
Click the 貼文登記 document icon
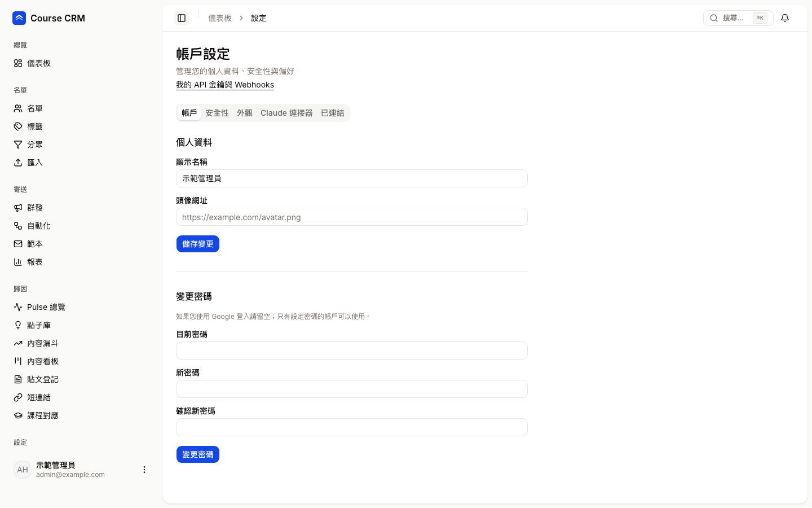coord(18,379)
